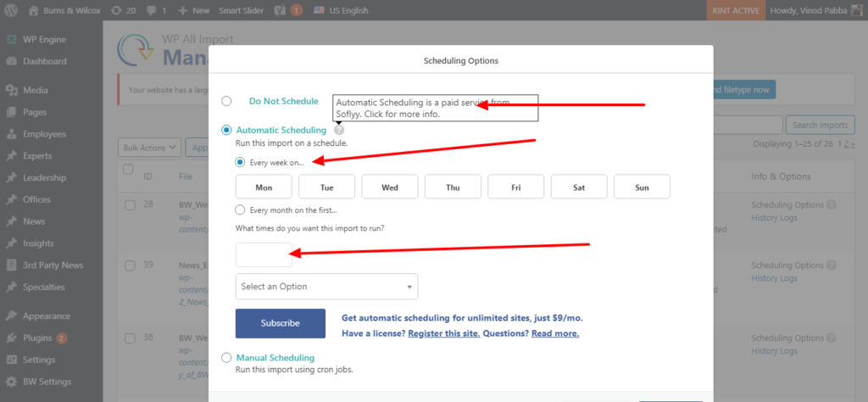This screenshot has width=868, height=402.
Task: Click the Specialties pin icon
Action: [11, 287]
